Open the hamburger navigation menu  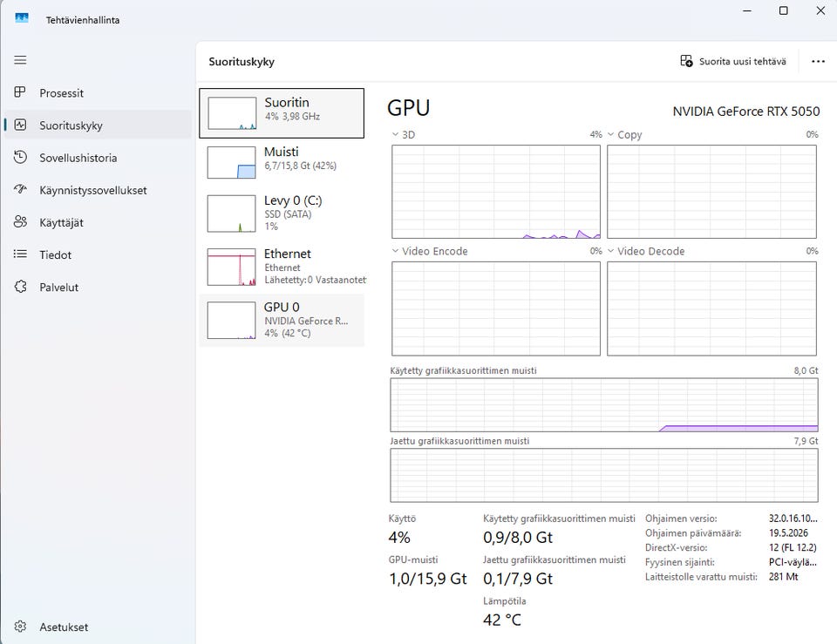20,60
